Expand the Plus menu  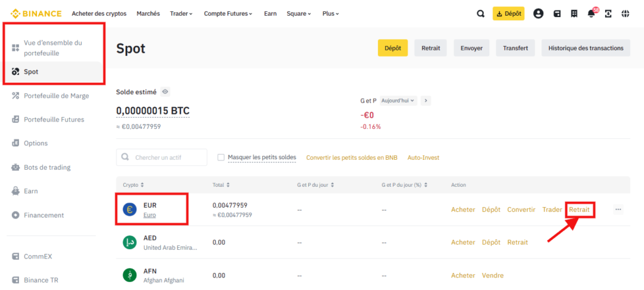[x=331, y=14]
